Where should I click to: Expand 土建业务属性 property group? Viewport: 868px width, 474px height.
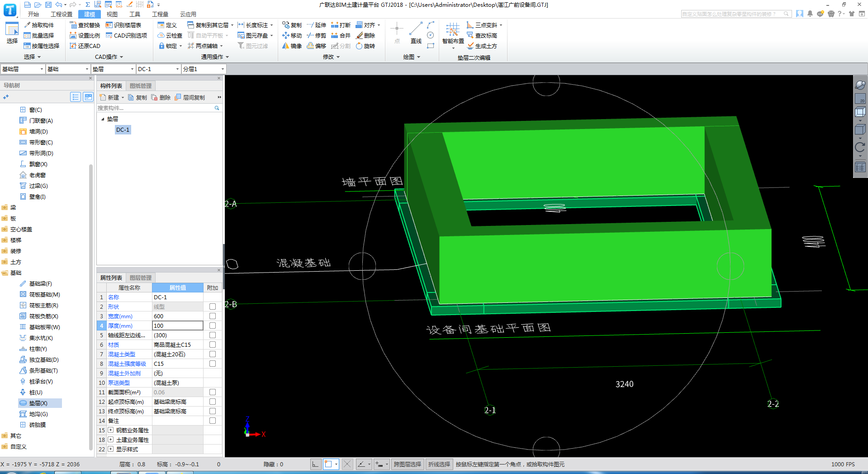pos(110,440)
